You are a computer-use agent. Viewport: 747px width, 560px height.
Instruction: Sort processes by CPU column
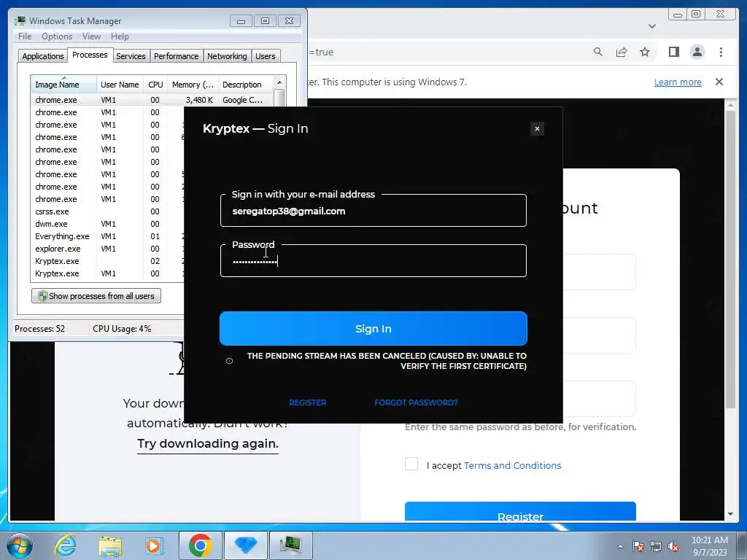coord(155,85)
